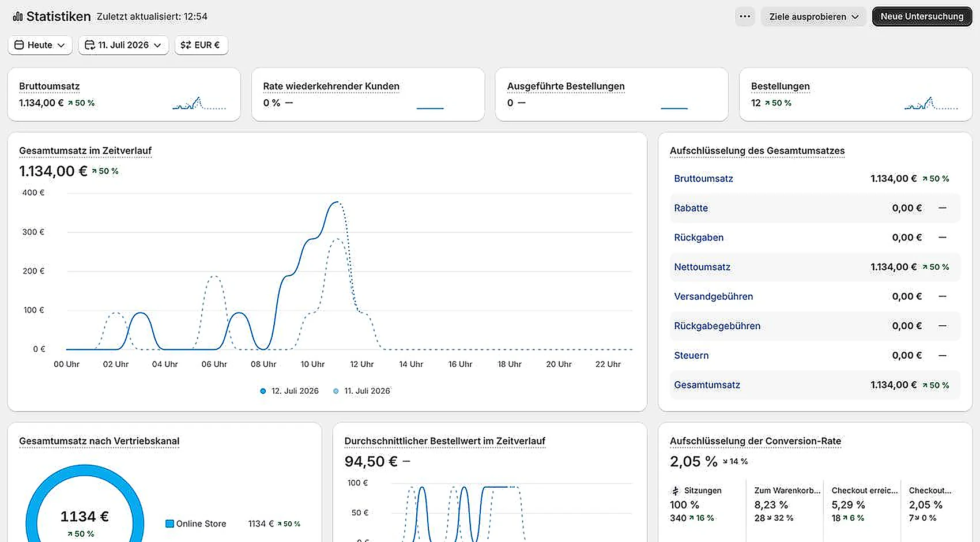Click Zuletzt aktualisiert: 12:54 text
Image resolution: width=980 pixels, height=542 pixels.
click(152, 17)
